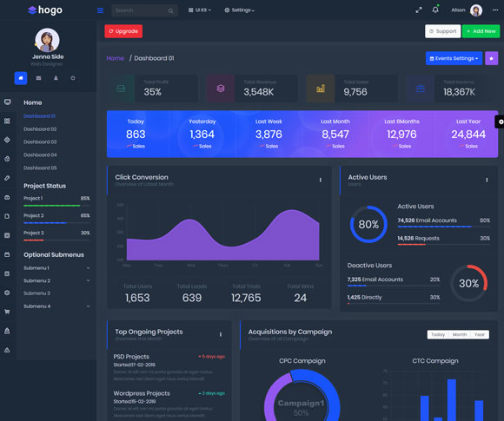Viewport: 504px width, 421px height.
Task: Click the Total Income briefcase icon
Action: pyautogui.click(x=421, y=89)
